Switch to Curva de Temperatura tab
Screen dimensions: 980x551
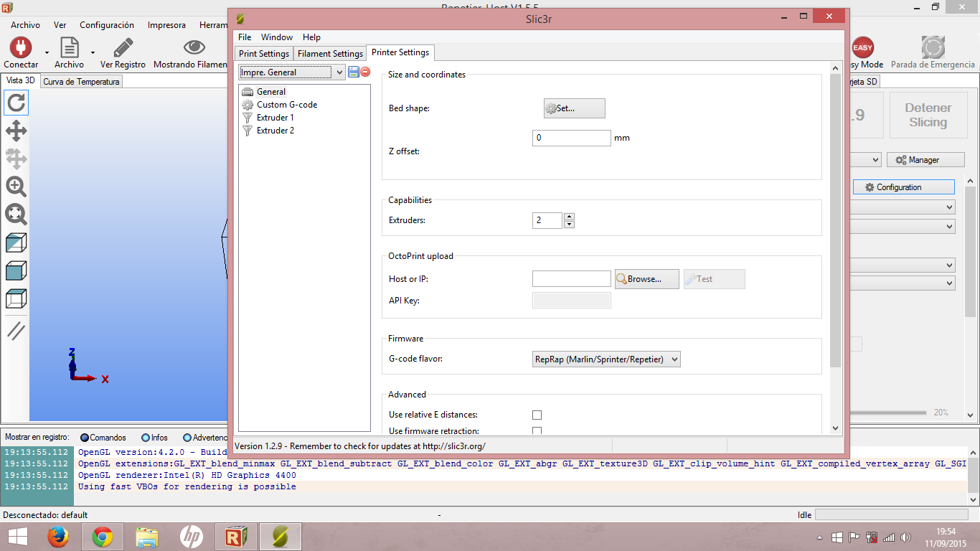coord(82,82)
